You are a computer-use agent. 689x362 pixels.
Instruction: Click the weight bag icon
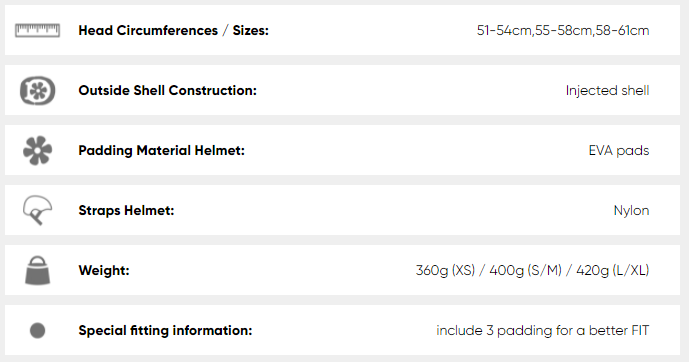[x=37, y=270]
